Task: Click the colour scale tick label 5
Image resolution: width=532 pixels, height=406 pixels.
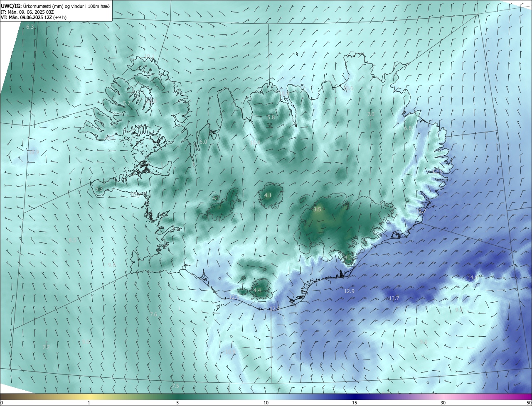Action: pos(177,403)
